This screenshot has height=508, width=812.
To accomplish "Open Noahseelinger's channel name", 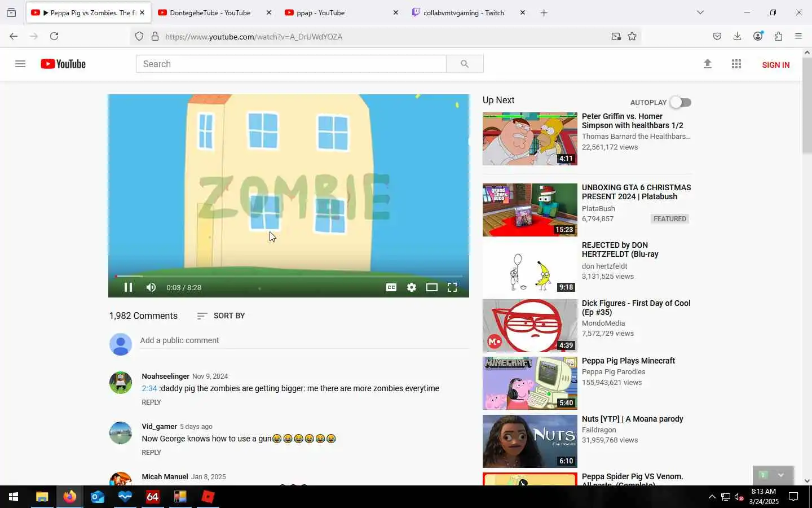I will pyautogui.click(x=165, y=376).
